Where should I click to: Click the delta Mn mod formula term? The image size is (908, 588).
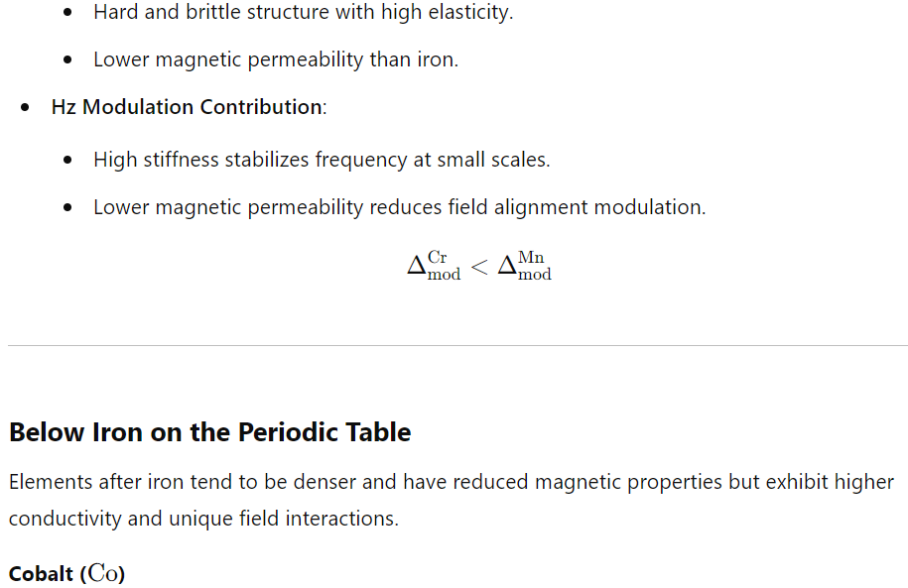[x=525, y=266]
